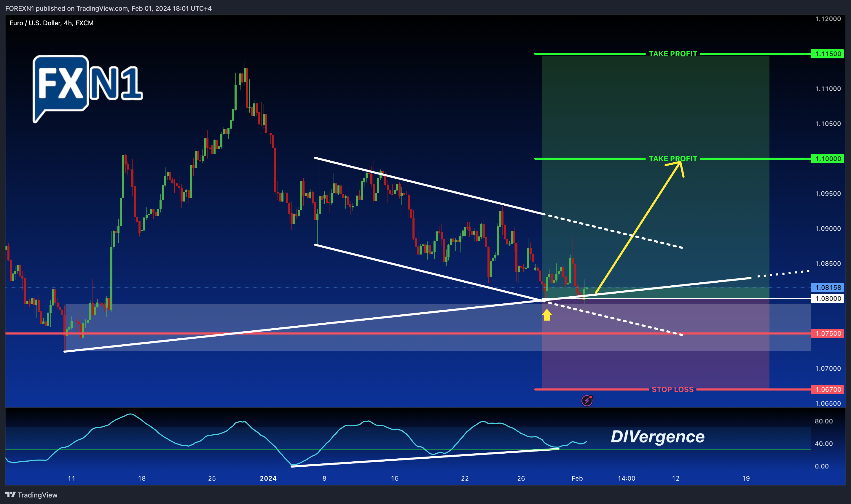
Task: Click the lower TAKE PROFIT label at 1.10000
Action: coord(673,159)
